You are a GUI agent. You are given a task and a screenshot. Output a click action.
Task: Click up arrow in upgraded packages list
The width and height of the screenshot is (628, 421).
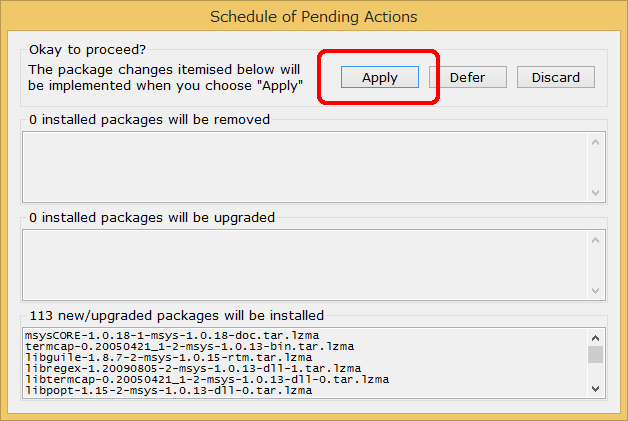pos(596,240)
